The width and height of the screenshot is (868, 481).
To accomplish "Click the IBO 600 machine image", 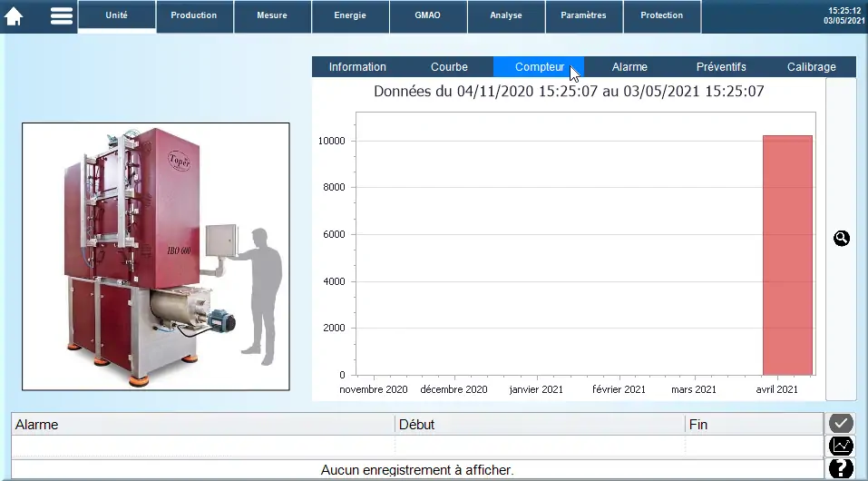I will (x=156, y=257).
